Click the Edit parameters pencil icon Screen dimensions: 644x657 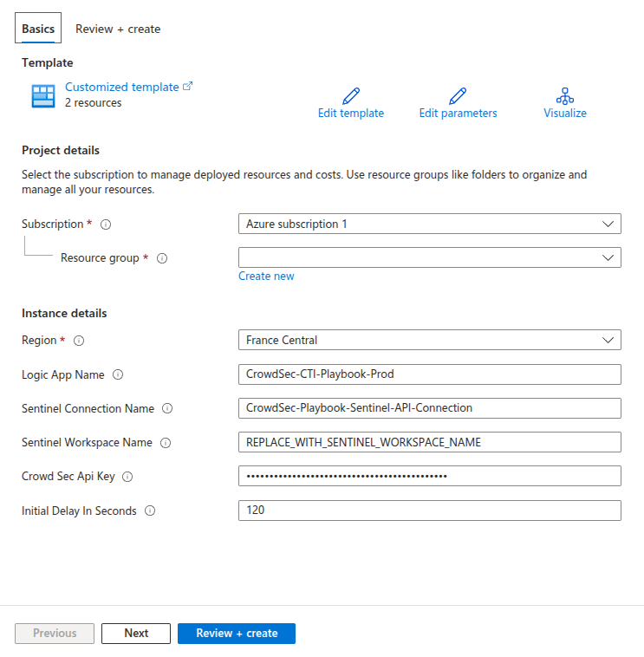click(x=458, y=95)
